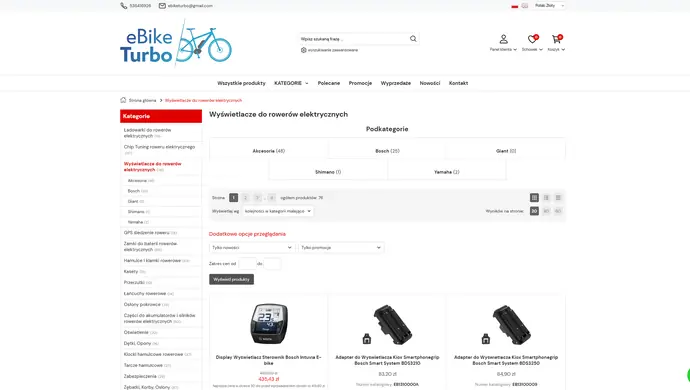
Task: Click the eBike Turbo logo
Action: pos(176,43)
